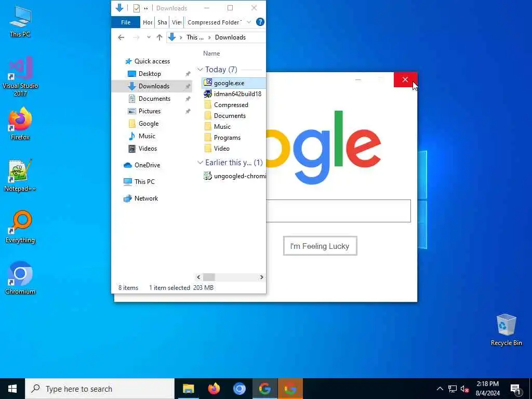Open This PC desktop icon
532x399 pixels.
point(20,21)
